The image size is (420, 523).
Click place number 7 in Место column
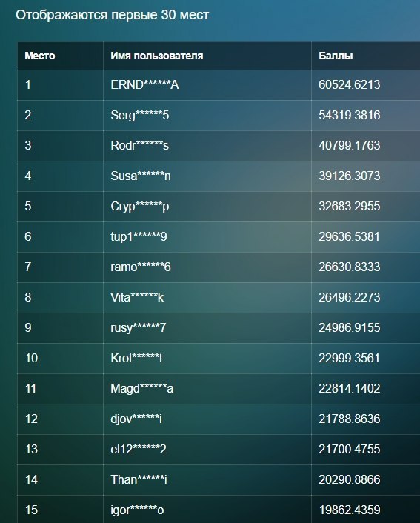pyautogui.click(x=28, y=267)
